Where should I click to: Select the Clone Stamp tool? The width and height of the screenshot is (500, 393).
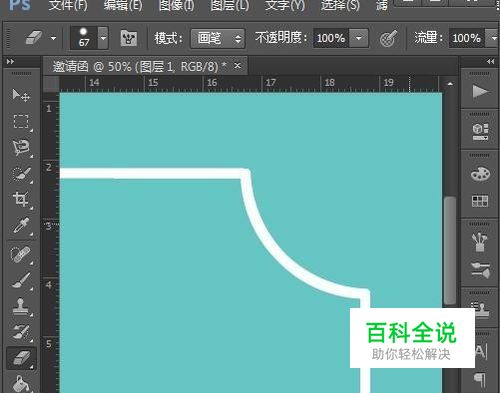(x=21, y=306)
